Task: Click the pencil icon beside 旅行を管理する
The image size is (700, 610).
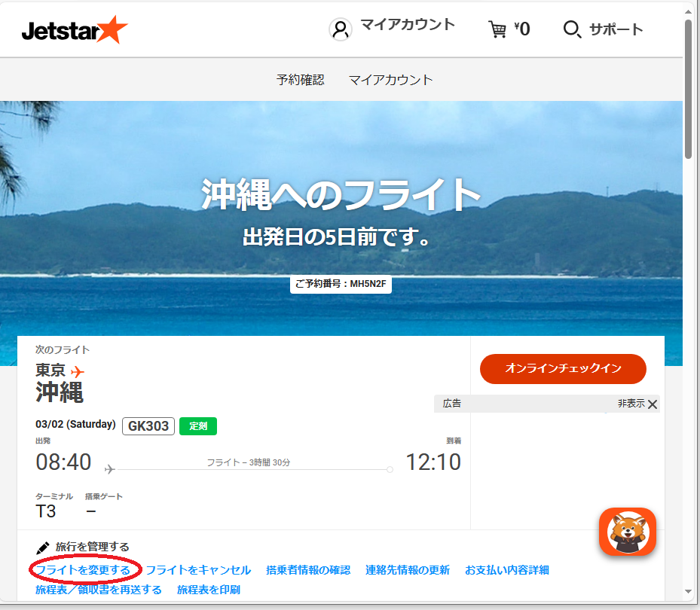Action: (42, 547)
